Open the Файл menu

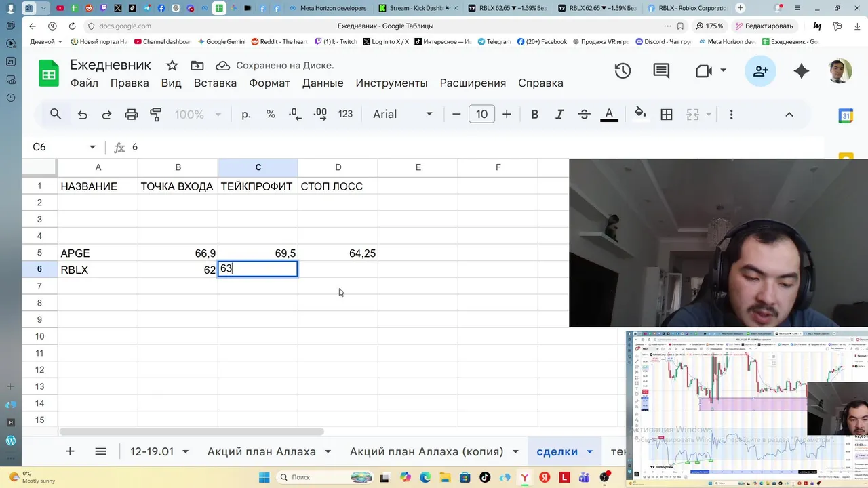click(84, 83)
